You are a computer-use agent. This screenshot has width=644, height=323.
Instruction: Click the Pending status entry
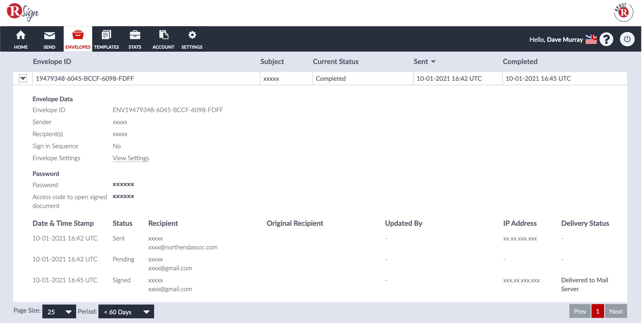123,259
